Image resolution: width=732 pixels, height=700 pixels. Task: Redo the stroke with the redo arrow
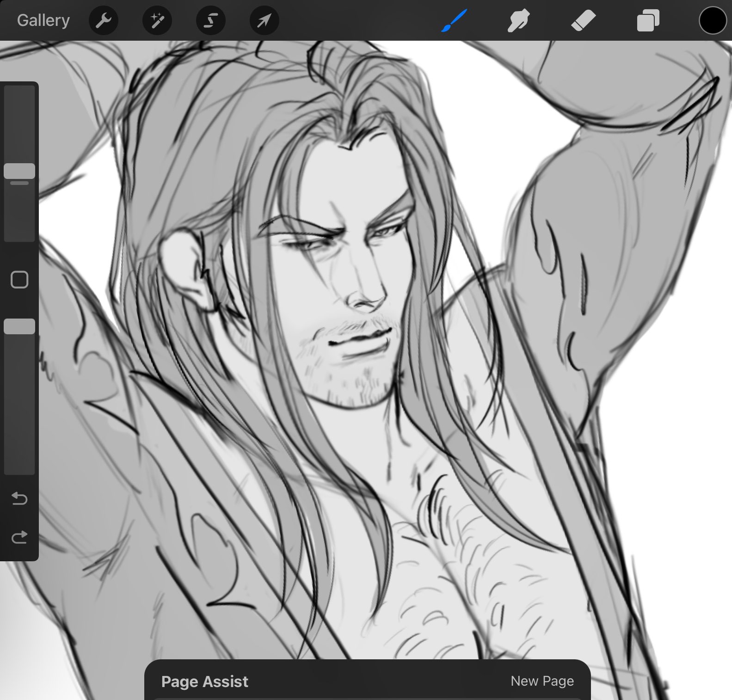click(x=19, y=537)
